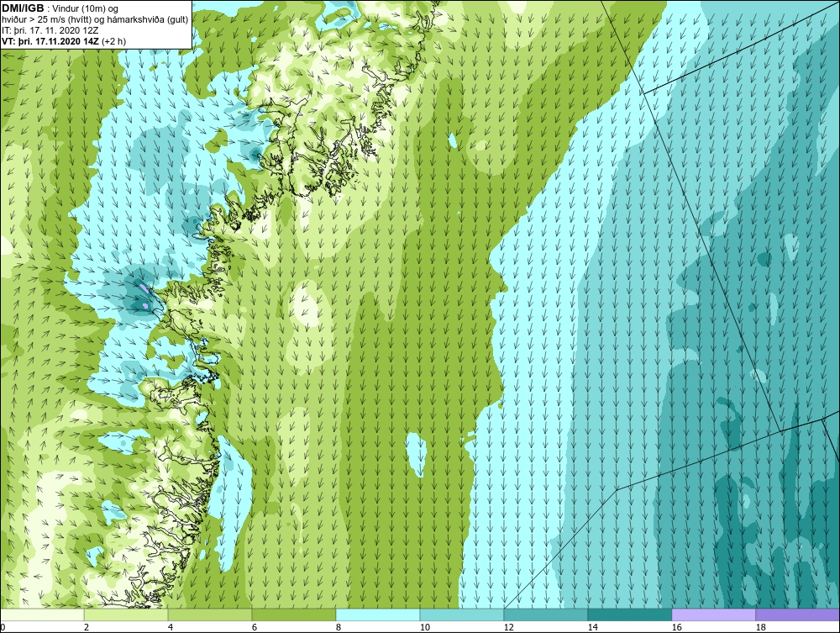
Task: Click the 14–16 m/s dark teal legend swatch
Action: pyautogui.click(x=630, y=615)
